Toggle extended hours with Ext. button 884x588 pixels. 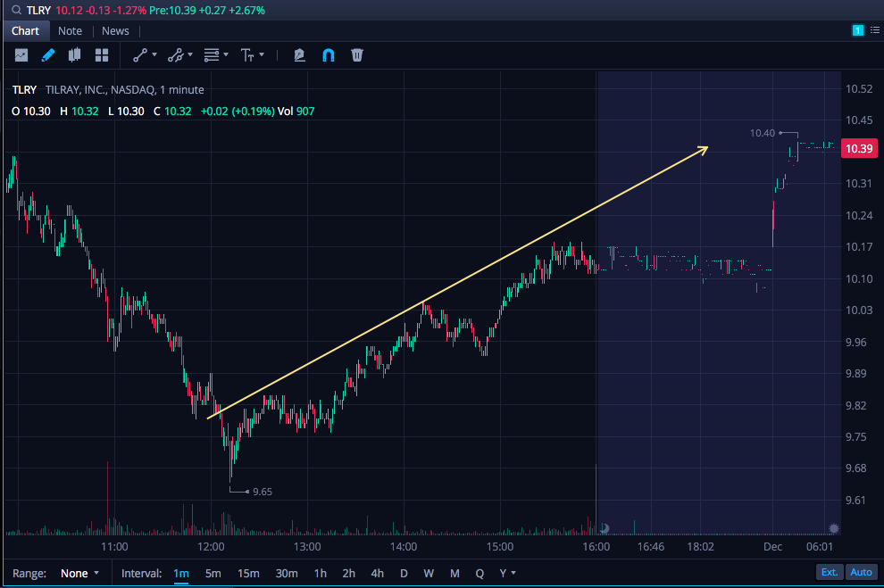tap(830, 572)
